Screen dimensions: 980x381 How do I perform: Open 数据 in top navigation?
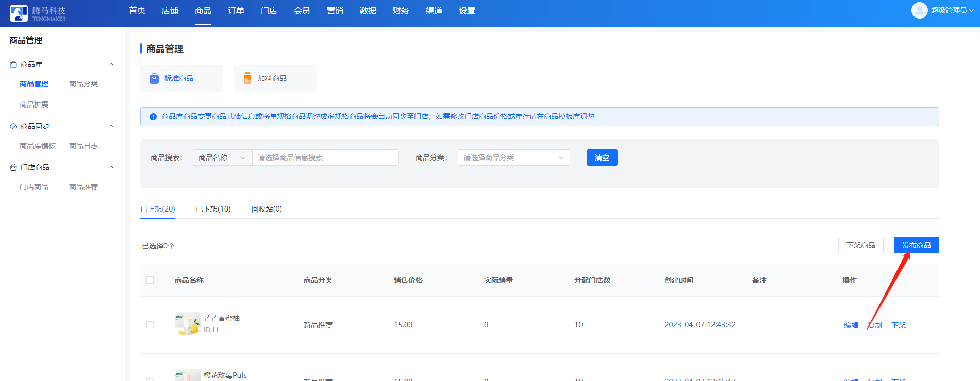click(368, 11)
